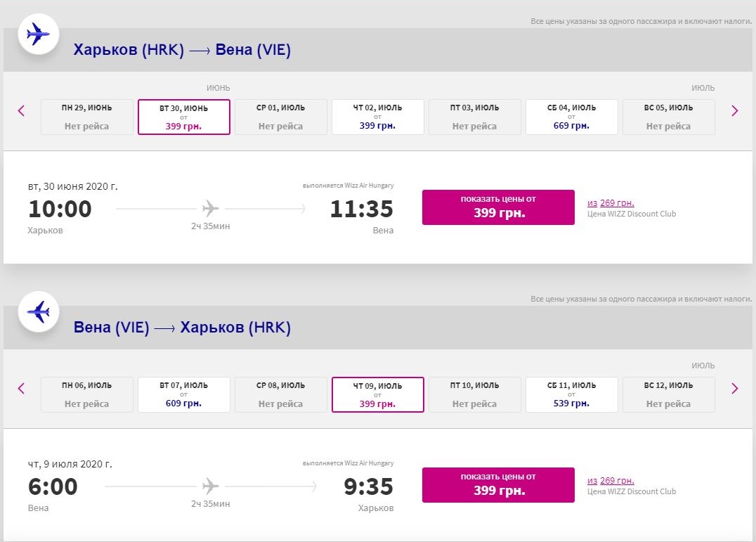Select СБ 11 июль return for 539 грн
This screenshot has width=756, height=542.
pyautogui.click(x=571, y=394)
